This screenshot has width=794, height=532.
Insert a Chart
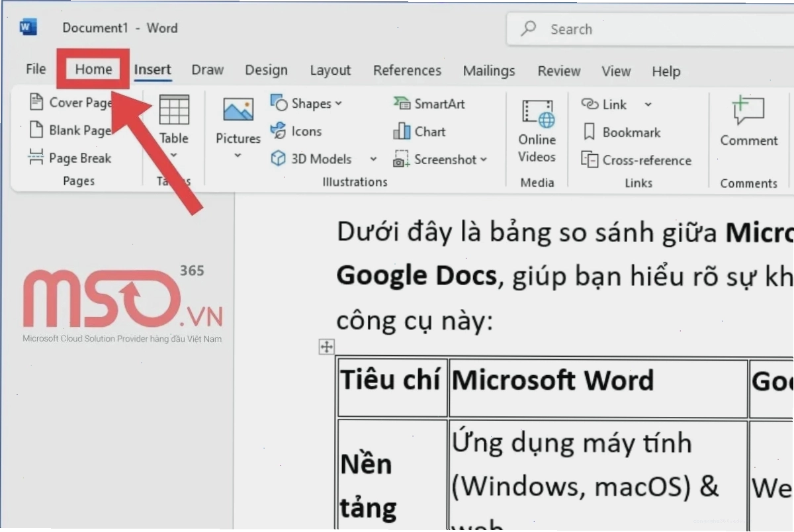click(419, 132)
